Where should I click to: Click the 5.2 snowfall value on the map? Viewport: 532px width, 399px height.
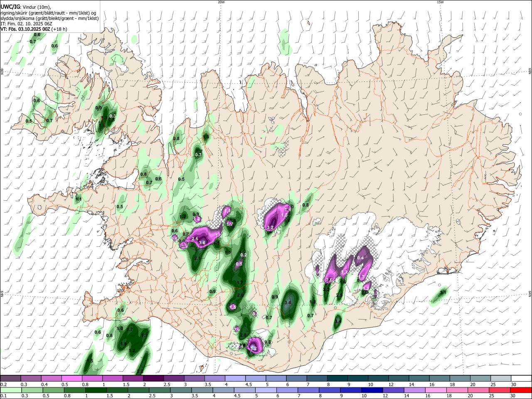pos(254,348)
